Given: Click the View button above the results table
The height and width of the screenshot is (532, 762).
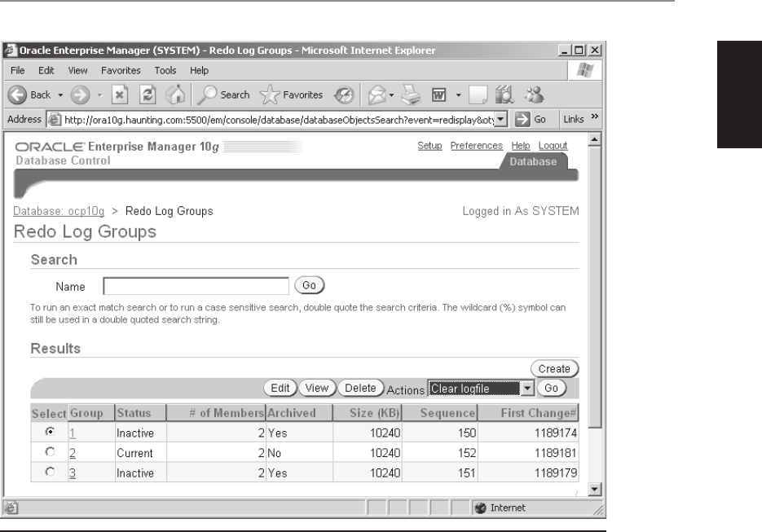Looking at the screenshot, I should coord(317,388).
